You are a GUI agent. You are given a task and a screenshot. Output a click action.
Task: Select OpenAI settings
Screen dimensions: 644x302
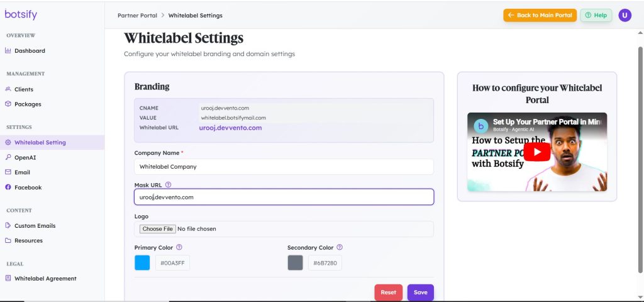point(25,157)
